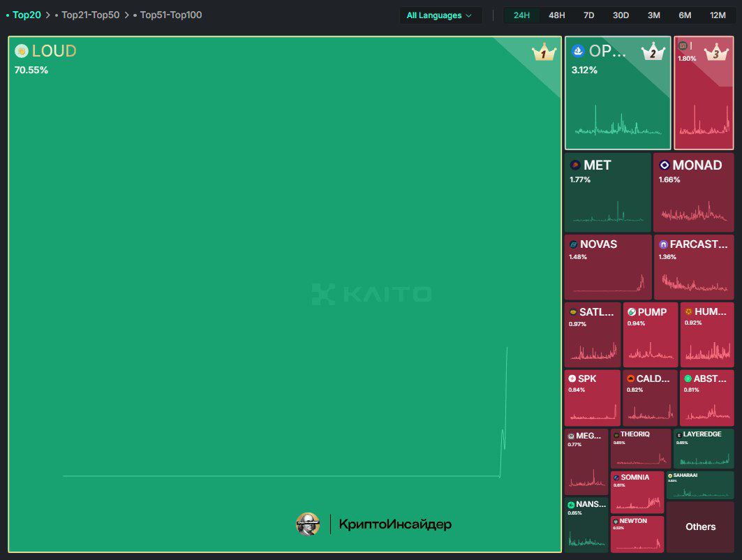The image size is (742, 560).
Task: Click the SAHARAAI tile name
Action: click(x=685, y=476)
